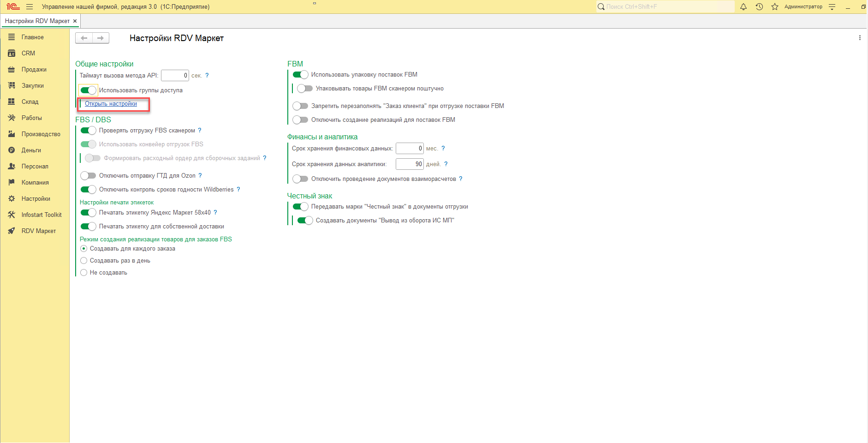This screenshot has width=868, height=443.
Task: Open the 1C main menu hamburger icon
Action: pyautogui.click(x=30, y=7)
